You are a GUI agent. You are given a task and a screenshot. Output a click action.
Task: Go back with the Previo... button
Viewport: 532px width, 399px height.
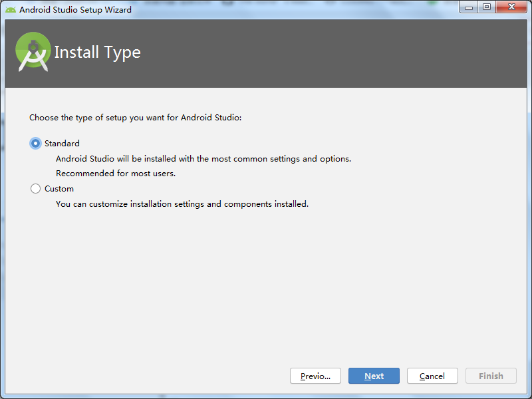tap(315, 376)
